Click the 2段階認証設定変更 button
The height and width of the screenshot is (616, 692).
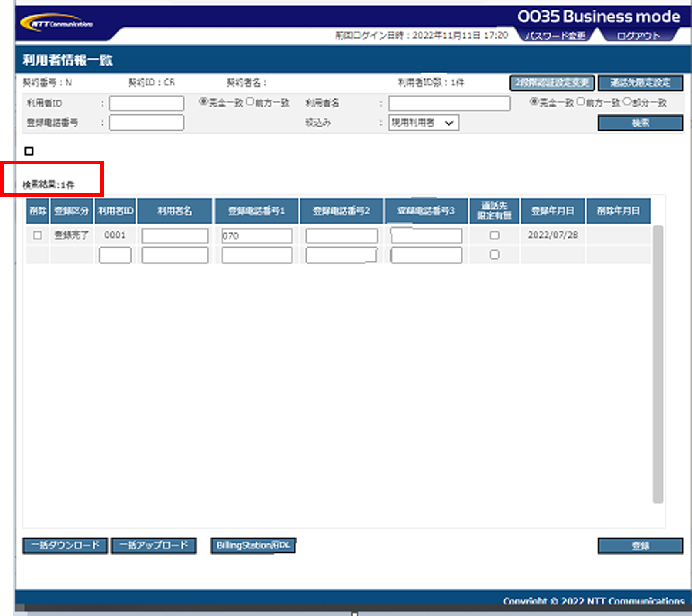(x=552, y=83)
